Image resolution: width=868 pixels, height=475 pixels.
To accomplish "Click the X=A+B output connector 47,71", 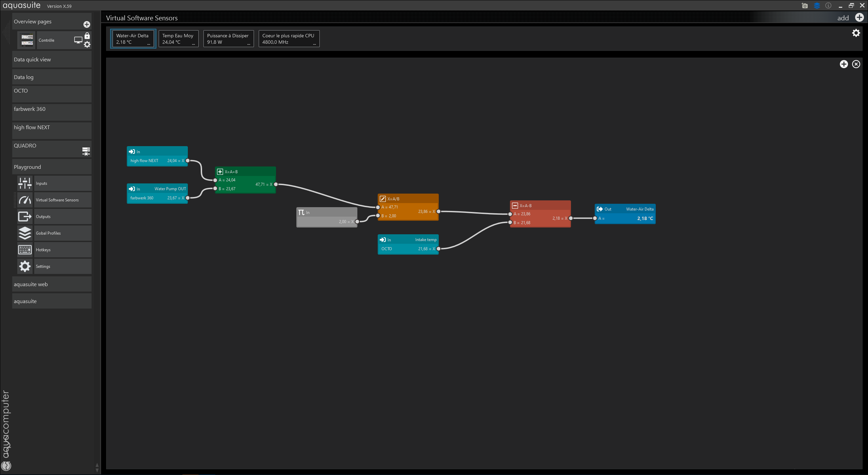I will coord(276,184).
